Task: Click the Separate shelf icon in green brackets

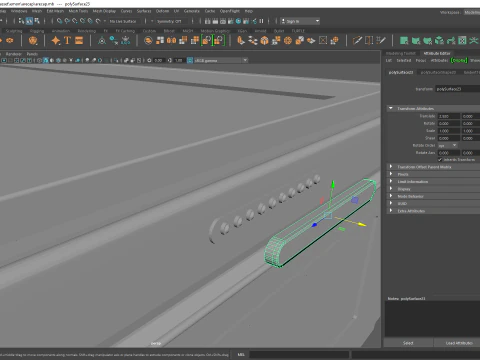Action: [x=218, y=41]
